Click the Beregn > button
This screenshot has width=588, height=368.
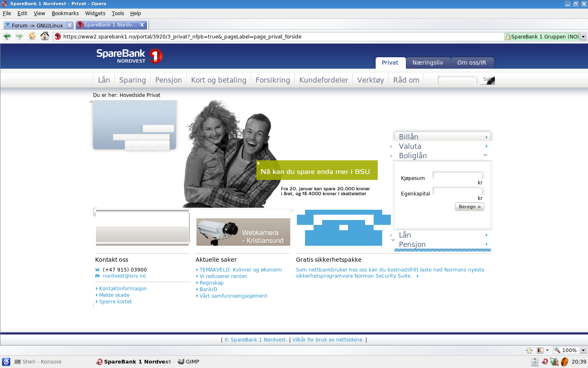[470, 206]
